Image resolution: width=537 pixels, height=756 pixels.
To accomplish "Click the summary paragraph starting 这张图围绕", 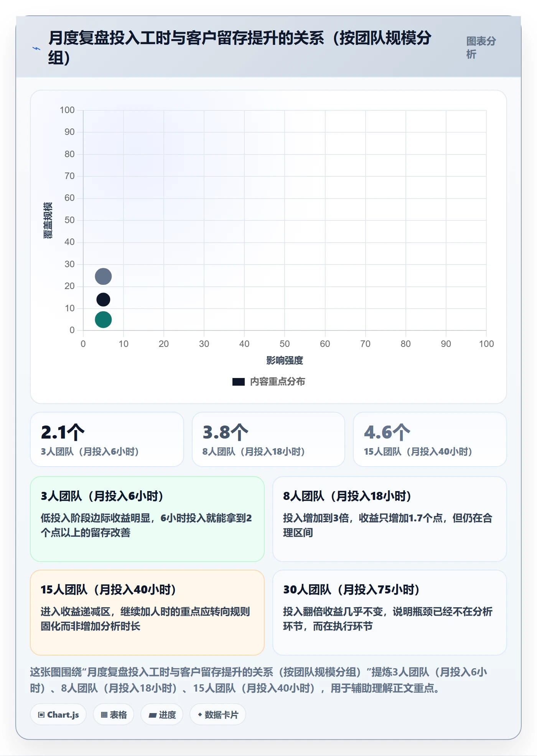I will coord(259,680).
